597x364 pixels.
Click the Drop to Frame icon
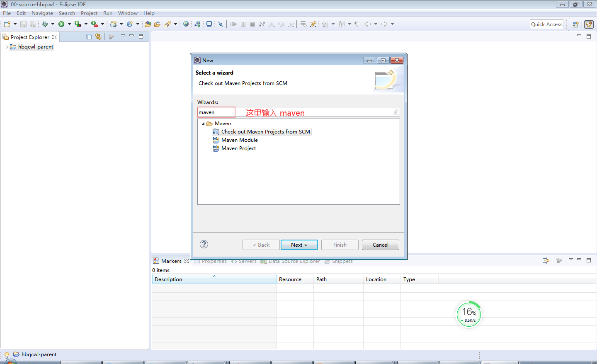(x=303, y=24)
